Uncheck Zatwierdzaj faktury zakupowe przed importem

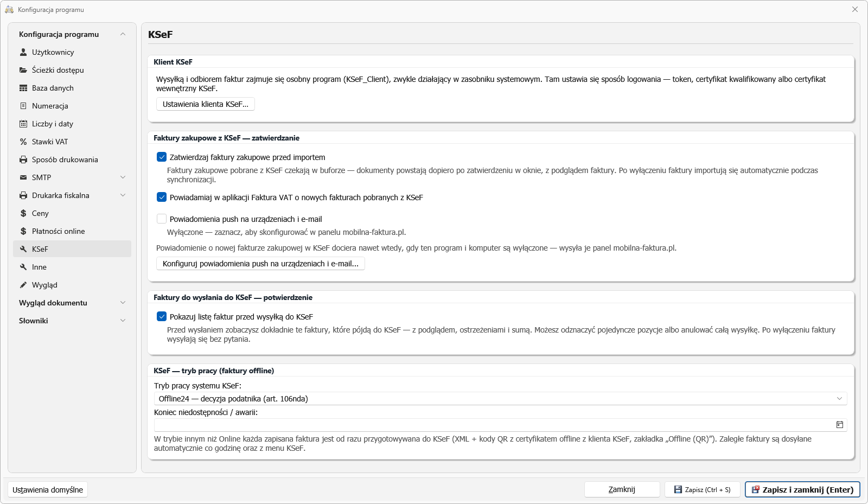162,157
